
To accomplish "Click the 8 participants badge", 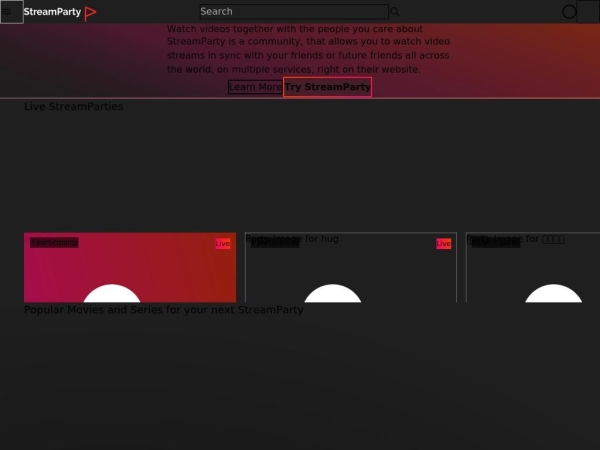I will point(54,242).
